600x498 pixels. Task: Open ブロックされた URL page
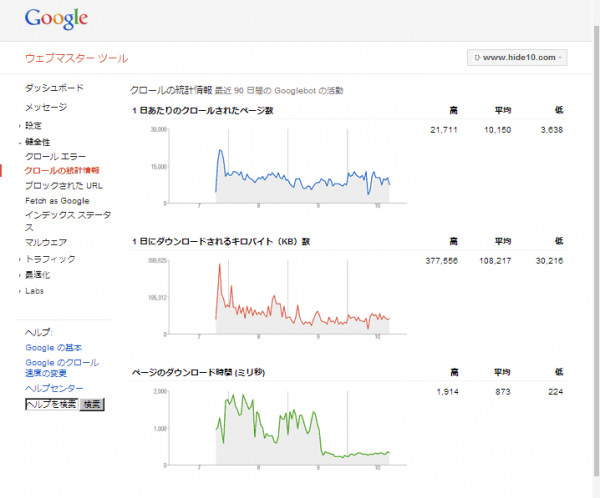click(64, 186)
